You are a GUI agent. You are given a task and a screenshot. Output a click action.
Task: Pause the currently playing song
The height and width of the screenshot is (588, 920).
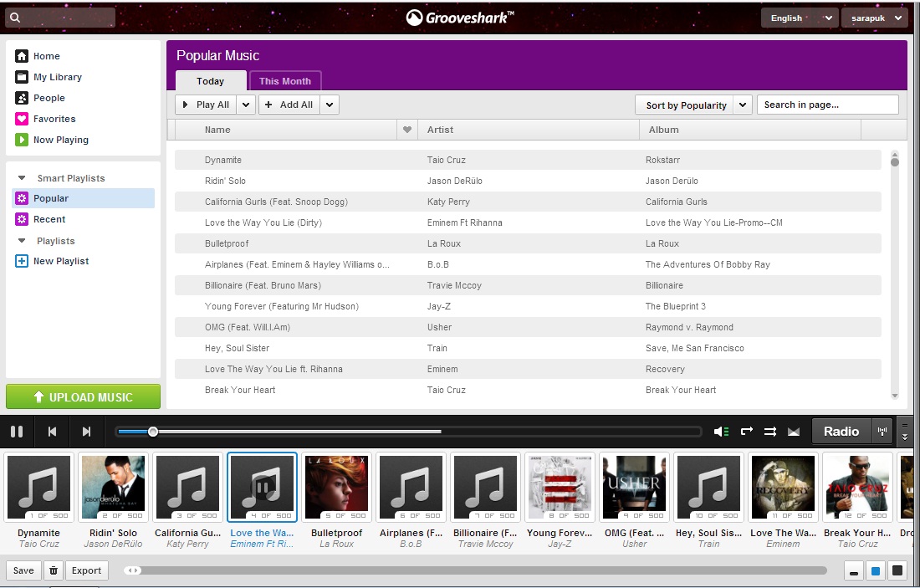tap(17, 432)
